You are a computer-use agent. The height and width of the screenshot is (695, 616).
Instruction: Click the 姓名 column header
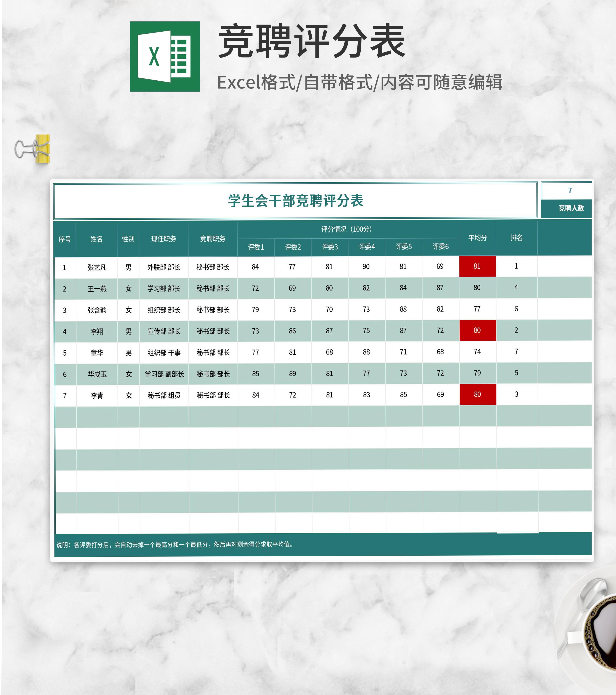click(97, 239)
